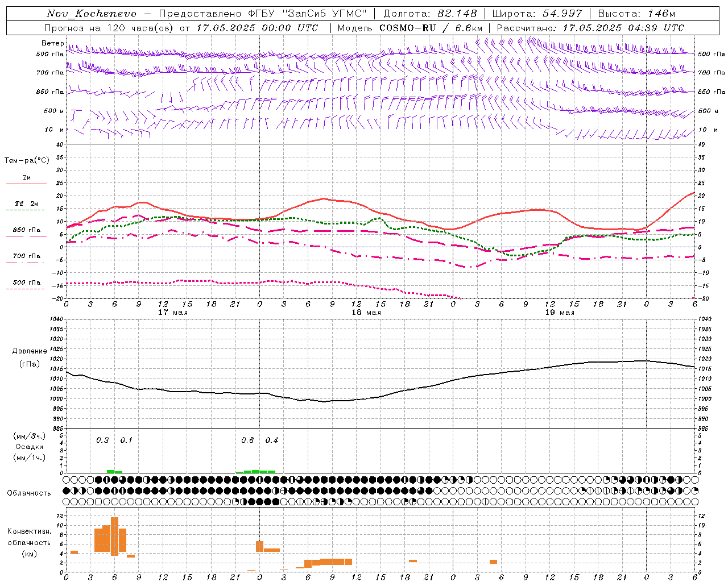Click the 18 мая date label
728x582 pixels.
click(366, 313)
